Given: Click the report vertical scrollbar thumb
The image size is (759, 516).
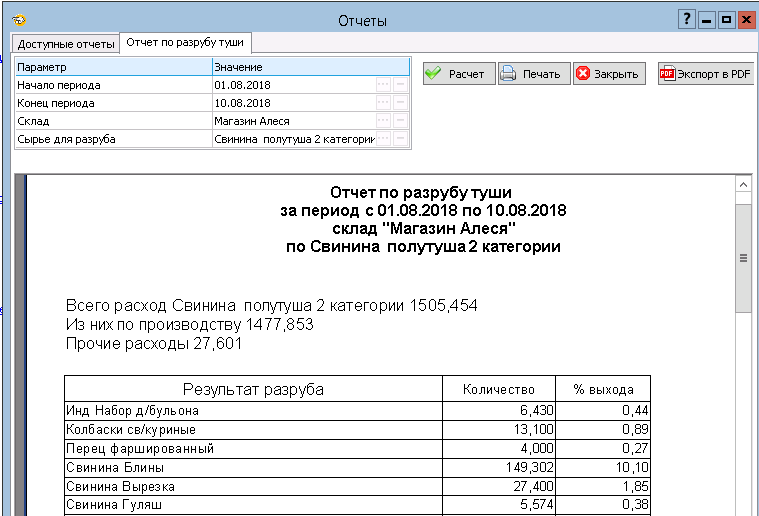Looking at the screenshot, I should point(743,258).
